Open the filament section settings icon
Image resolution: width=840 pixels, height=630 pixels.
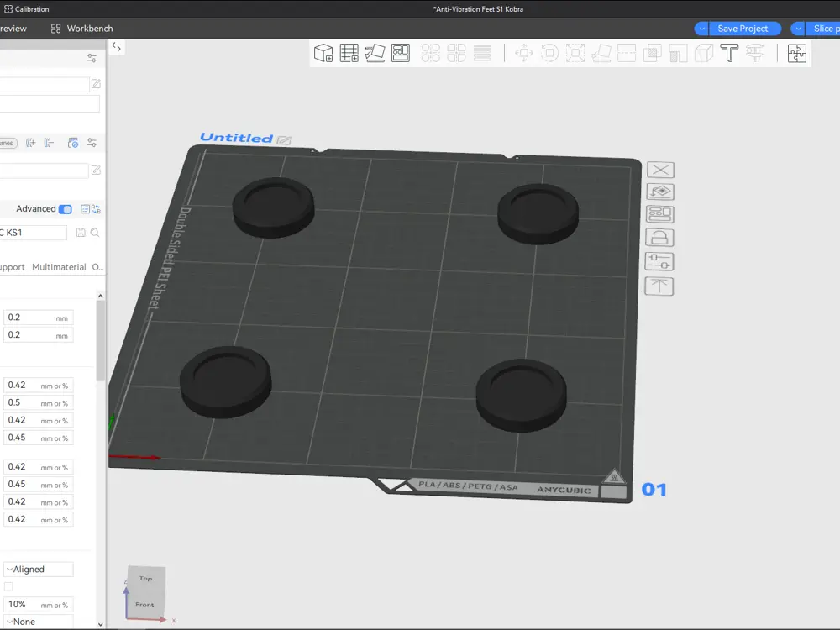[x=92, y=143]
